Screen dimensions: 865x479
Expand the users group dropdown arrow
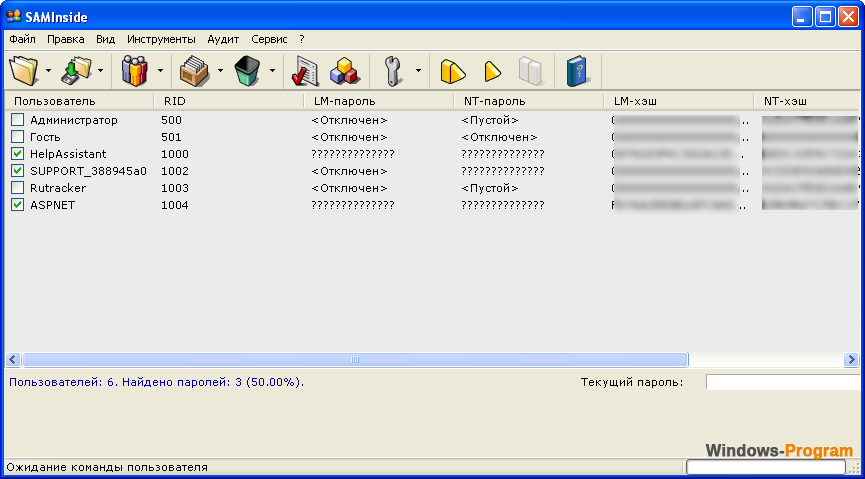point(161,70)
